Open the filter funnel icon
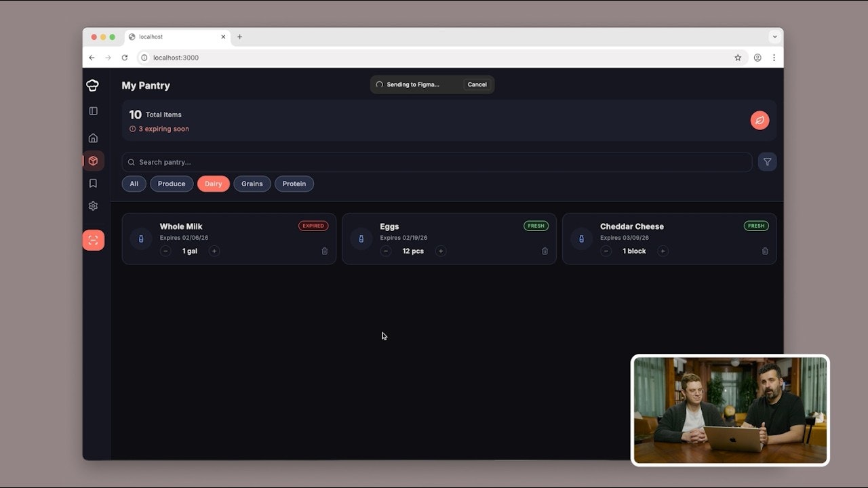868x488 pixels. pyautogui.click(x=767, y=162)
